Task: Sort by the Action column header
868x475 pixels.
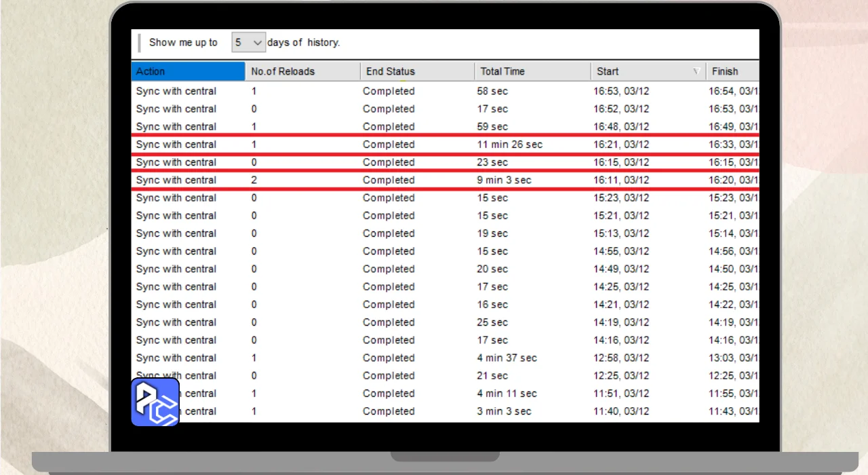Action: tap(188, 71)
